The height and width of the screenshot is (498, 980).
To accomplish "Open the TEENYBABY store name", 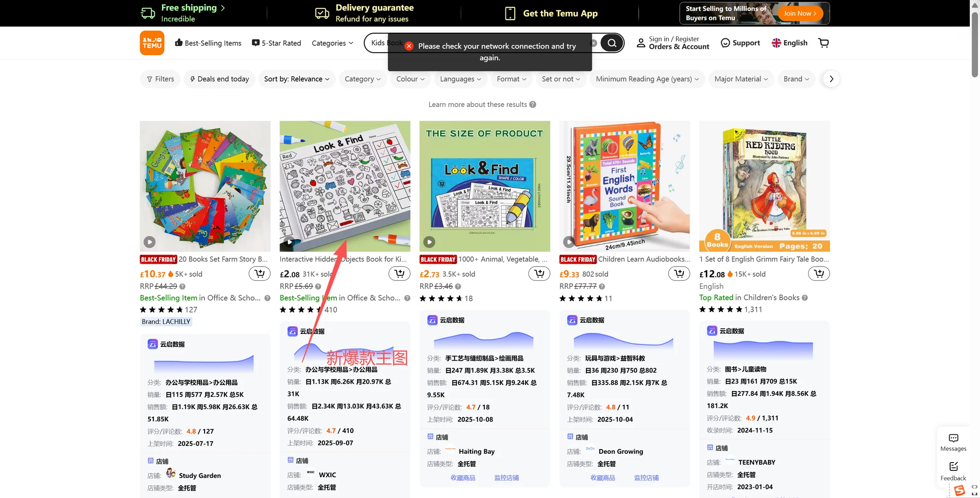I will coord(757,462).
